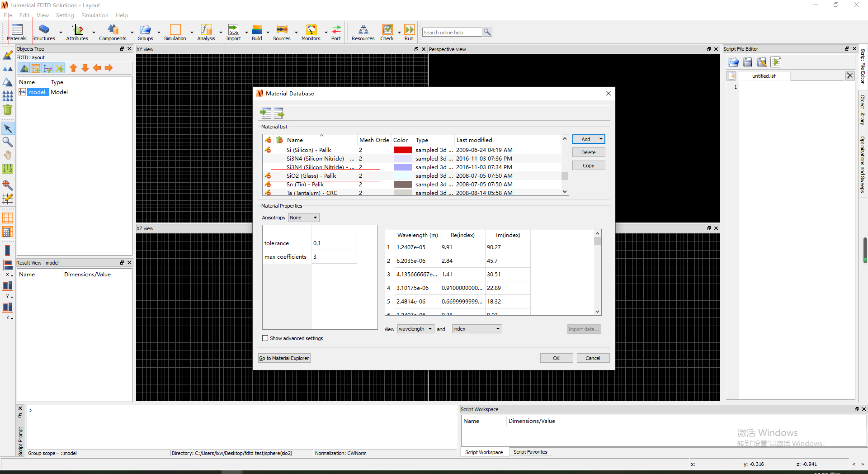The image size is (868, 474).
Task: Open the Simulation menu
Action: (x=94, y=15)
